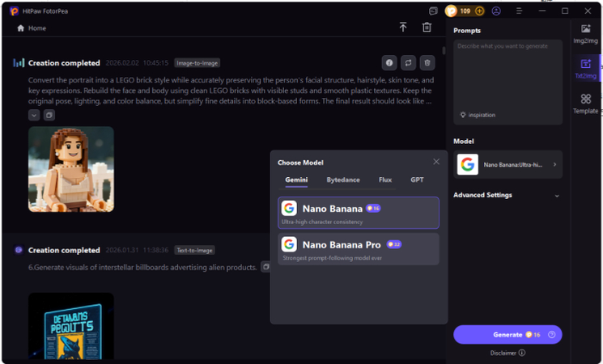Click the inspiration lightbulb icon
Viewport: 603px width, 364px height.
coord(463,115)
